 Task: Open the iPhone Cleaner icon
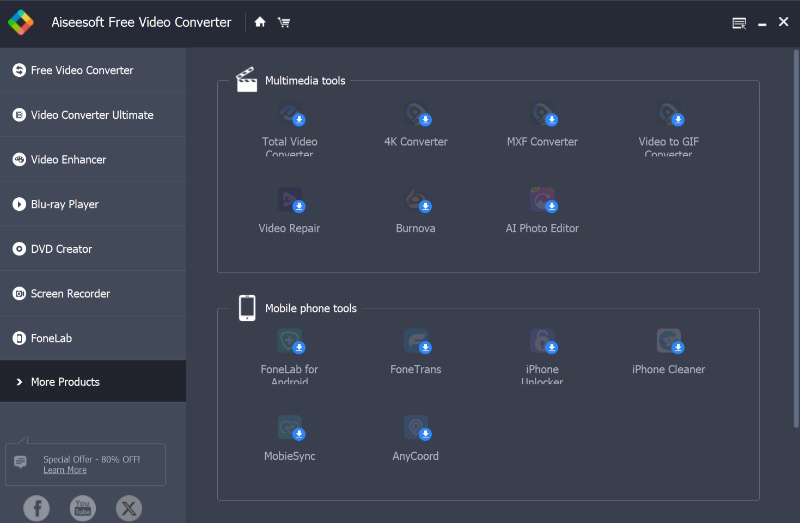pos(668,342)
